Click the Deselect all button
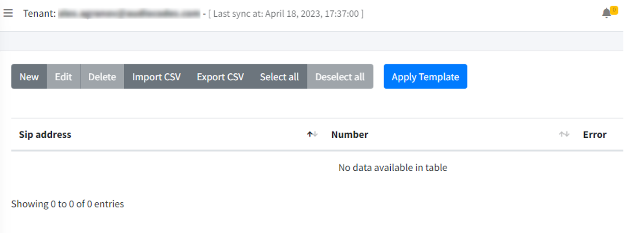 [x=340, y=77]
